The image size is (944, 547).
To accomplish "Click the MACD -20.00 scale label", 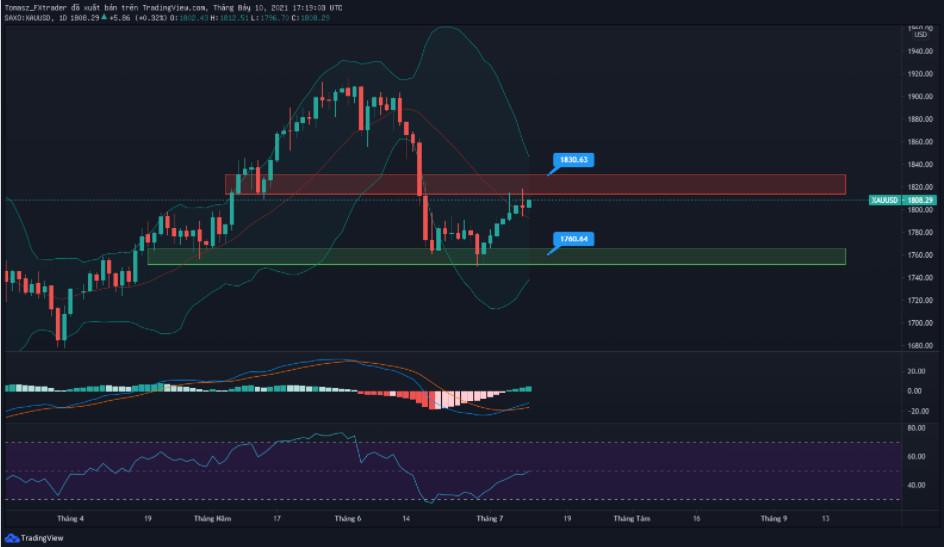I will coord(918,411).
